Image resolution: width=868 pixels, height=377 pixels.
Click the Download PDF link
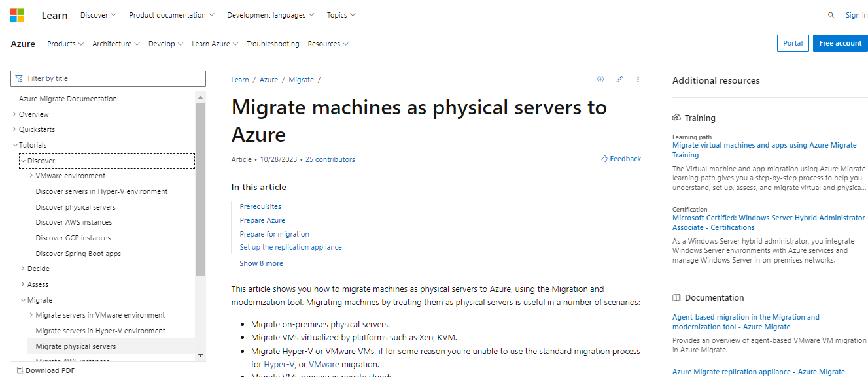[45, 370]
